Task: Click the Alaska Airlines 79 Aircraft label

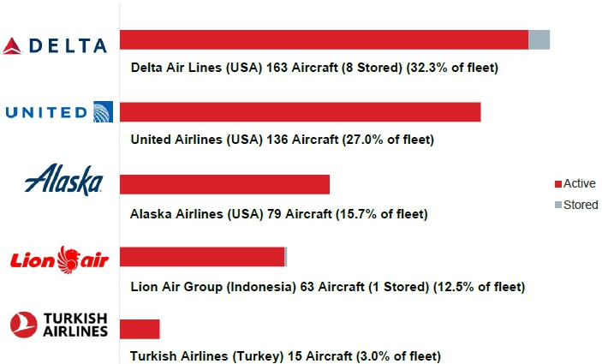Action: pyautogui.click(x=278, y=213)
